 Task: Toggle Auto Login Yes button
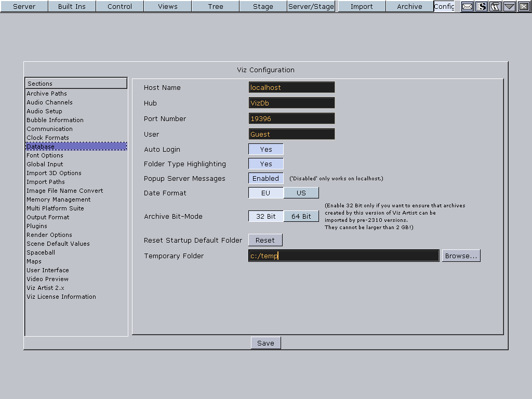coord(266,149)
